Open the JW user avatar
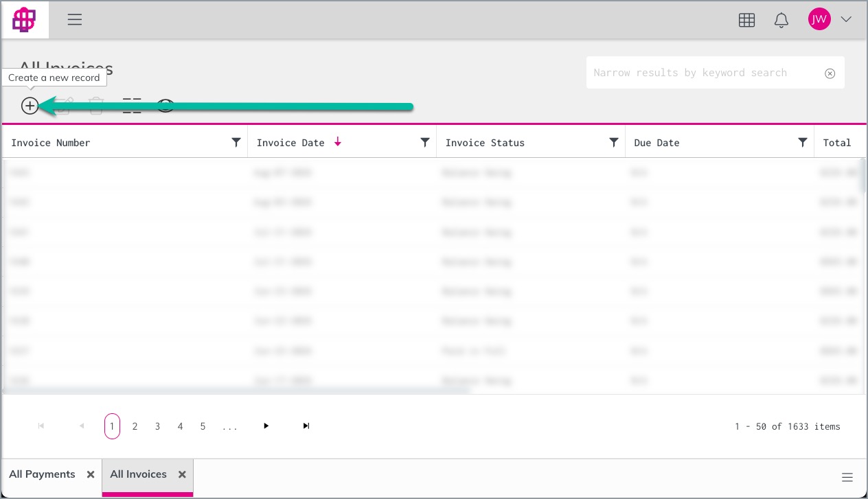The image size is (868, 499). [x=819, y=19]
